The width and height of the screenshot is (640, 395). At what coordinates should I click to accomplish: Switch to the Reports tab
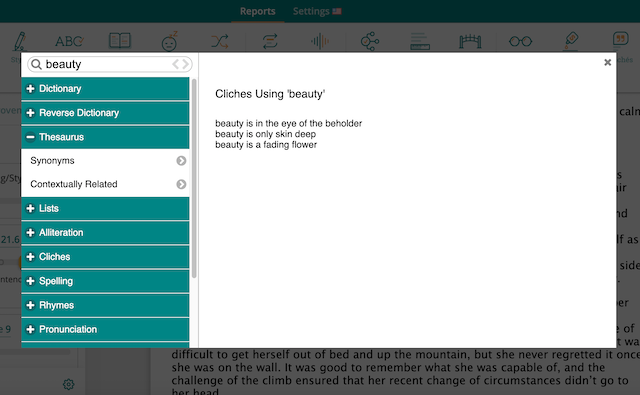coord(258,11)
